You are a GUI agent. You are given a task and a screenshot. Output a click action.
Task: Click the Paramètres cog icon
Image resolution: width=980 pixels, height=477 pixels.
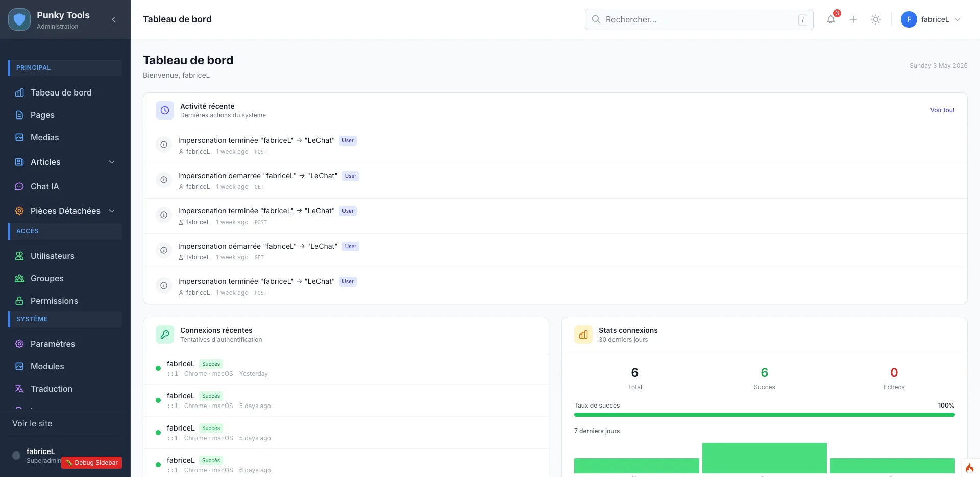19,344
